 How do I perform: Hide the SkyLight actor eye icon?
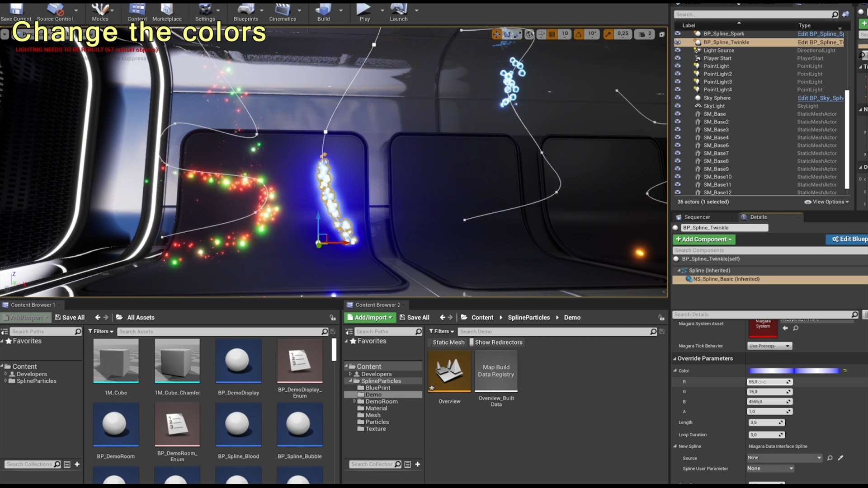coord(677,106)
